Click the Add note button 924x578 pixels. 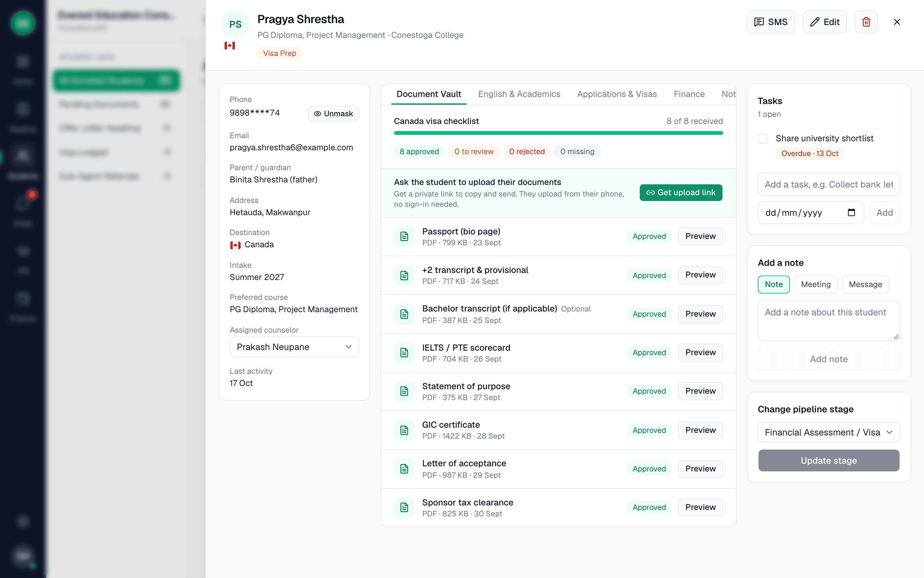tap(828, 359)
